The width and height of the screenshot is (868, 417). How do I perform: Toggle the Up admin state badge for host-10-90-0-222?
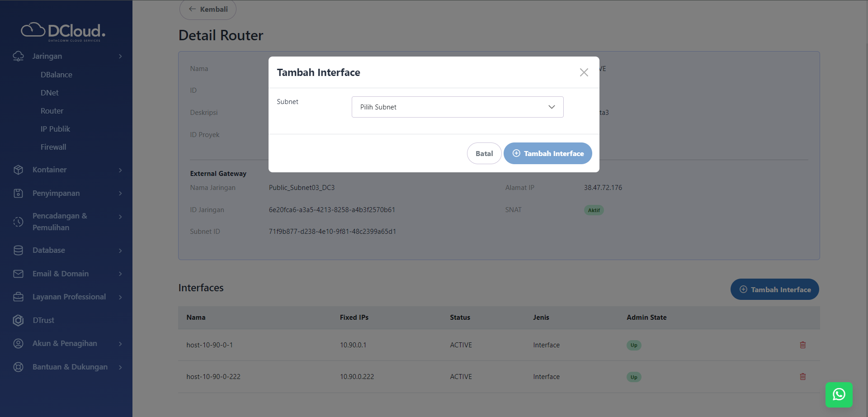pyautogui.click(x=634, y=376)
